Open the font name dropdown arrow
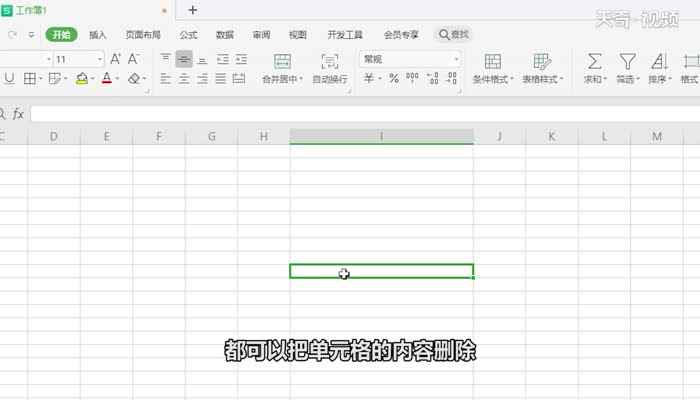This screenshot has width=700, height=400. coord(49,59)
